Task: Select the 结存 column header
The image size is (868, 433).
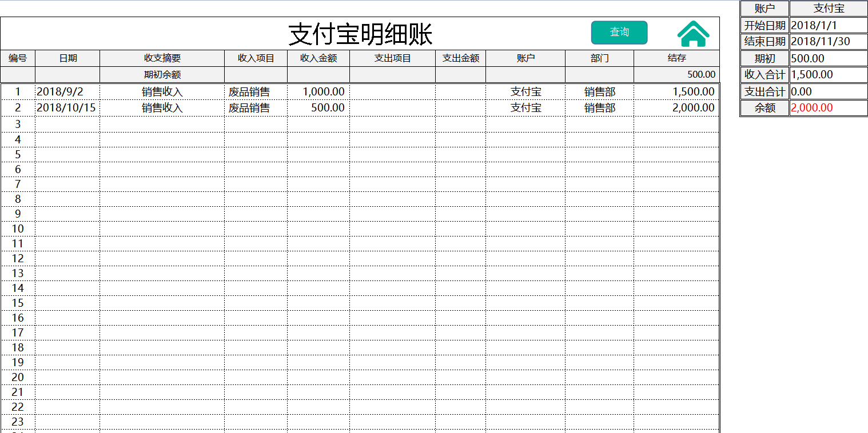Action: 676,58
